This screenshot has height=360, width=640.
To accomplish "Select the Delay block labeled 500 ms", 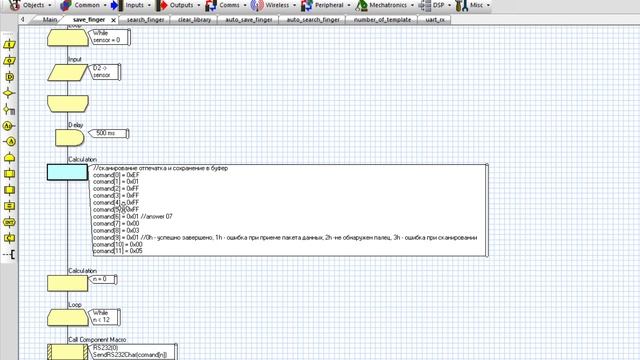I will point(70,138).
